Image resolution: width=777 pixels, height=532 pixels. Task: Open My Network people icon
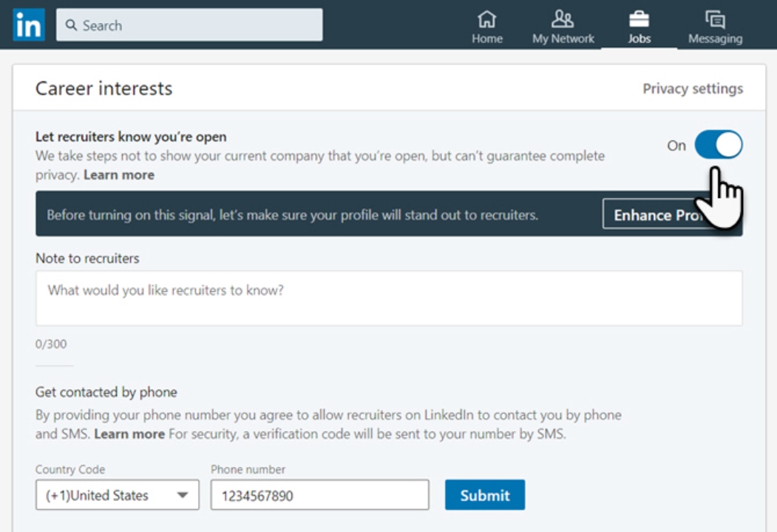563,19
